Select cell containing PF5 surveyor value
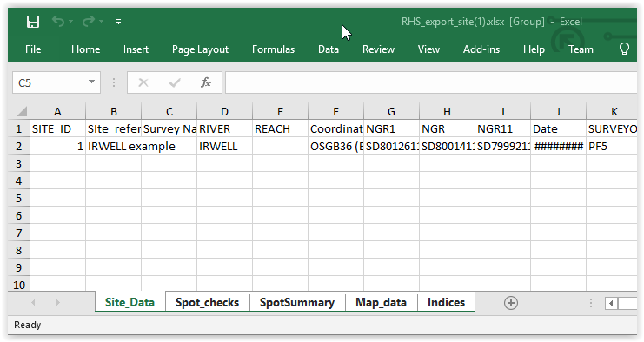 coord(612,147)
